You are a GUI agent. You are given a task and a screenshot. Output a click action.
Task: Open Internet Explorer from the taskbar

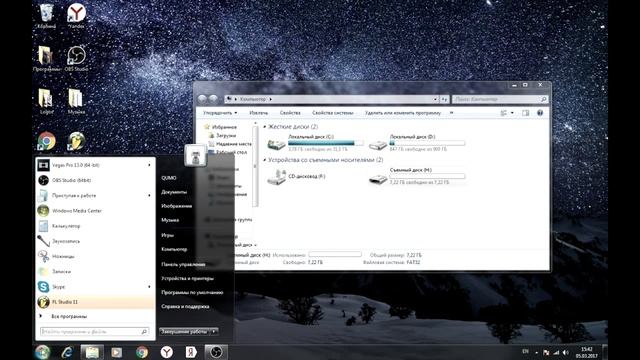(x=67, y=352)
